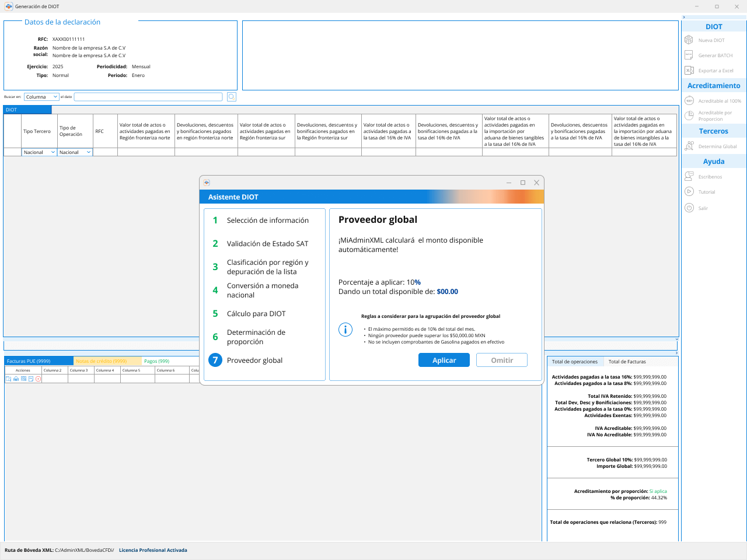The image size is (747, 560).
Task: Play the Tutorial icon
Action: 689,191
